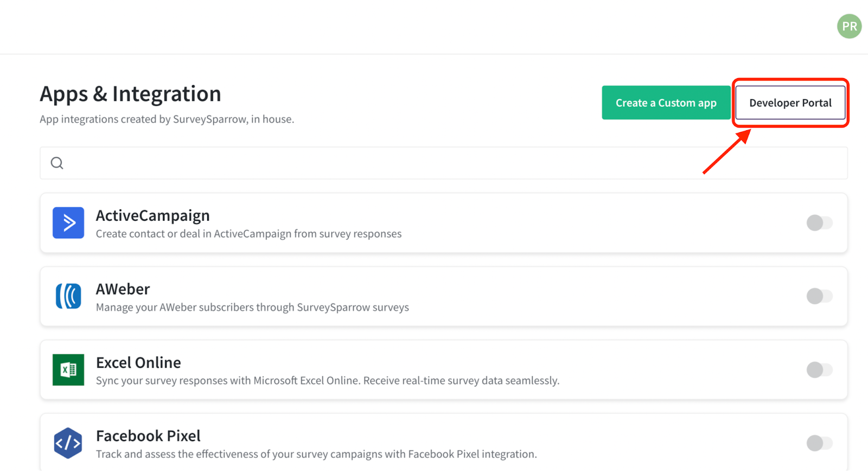Click 'App integrations created by SurveySparrow' subtitle
This screenshot has height=471, width=868.
[167, 119]
